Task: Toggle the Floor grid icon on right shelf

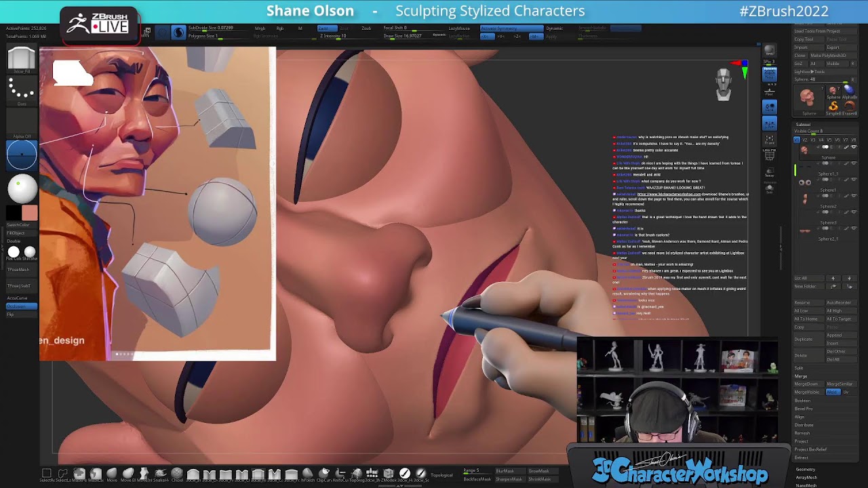Action: tap(769, 91)
